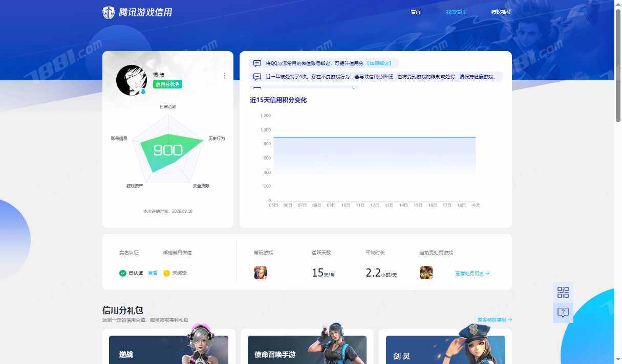Click the 本次评估时间 2026.09.18 text
This screenshot has width=622, height=364.
click(168, 211)
